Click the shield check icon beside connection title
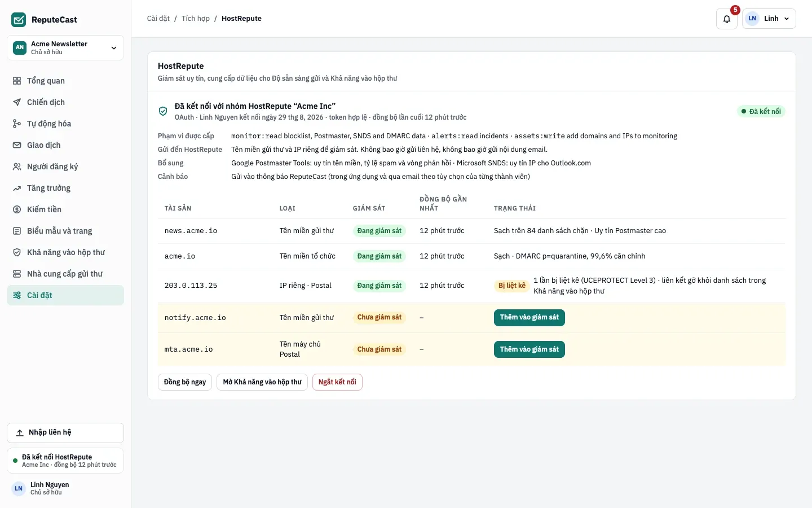 163,111
